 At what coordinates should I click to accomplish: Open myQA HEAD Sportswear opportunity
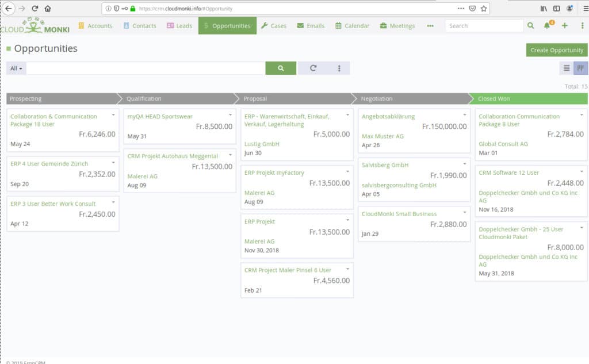coord(160,117)
